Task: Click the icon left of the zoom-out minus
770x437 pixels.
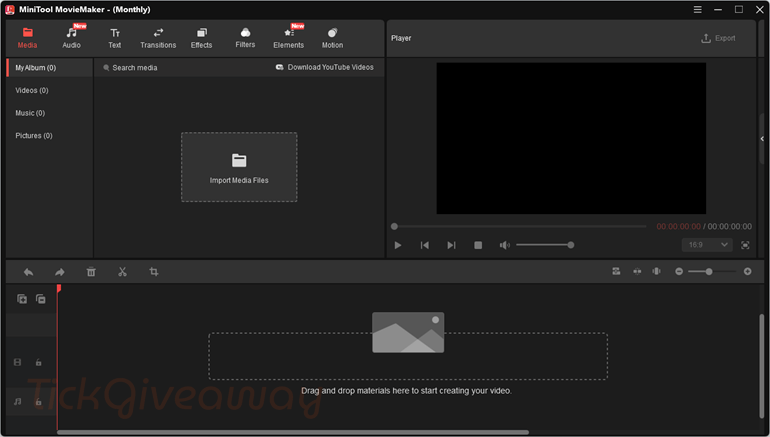Action: 657,272
